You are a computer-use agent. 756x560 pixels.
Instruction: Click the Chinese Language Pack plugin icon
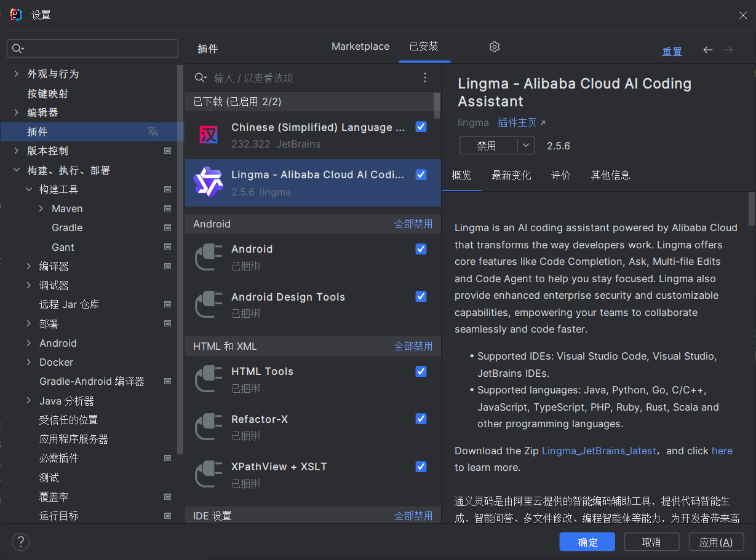pyautogui.click(x=208, y=135)
